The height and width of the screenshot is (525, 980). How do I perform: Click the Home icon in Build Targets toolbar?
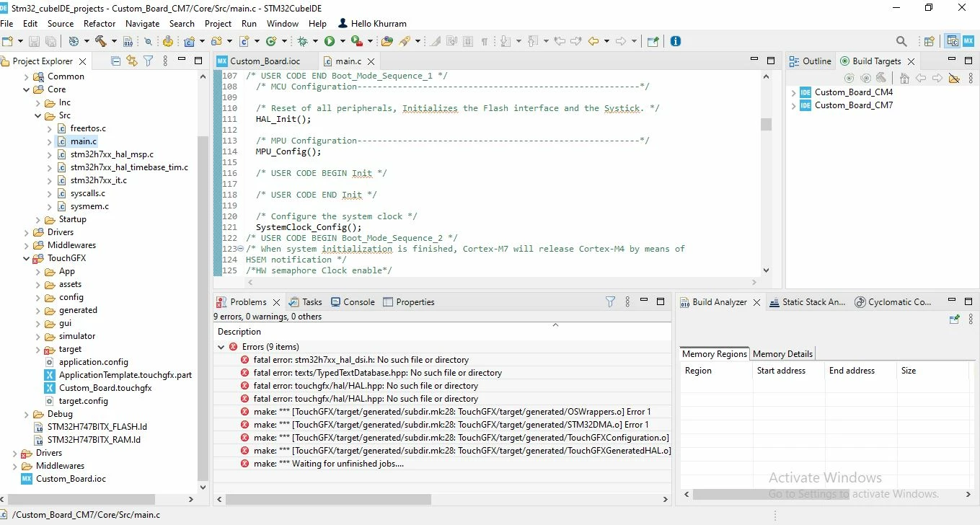click(x=904, y=78)
